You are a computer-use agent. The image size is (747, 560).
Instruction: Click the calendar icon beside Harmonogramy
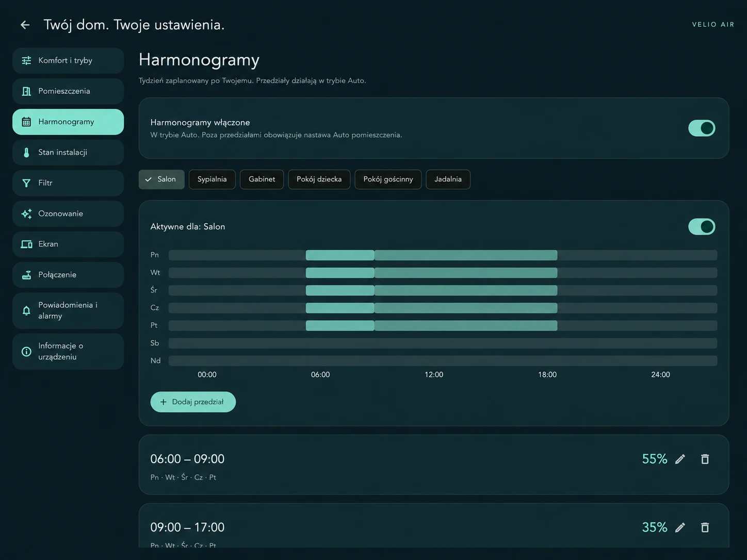point(26,122)
